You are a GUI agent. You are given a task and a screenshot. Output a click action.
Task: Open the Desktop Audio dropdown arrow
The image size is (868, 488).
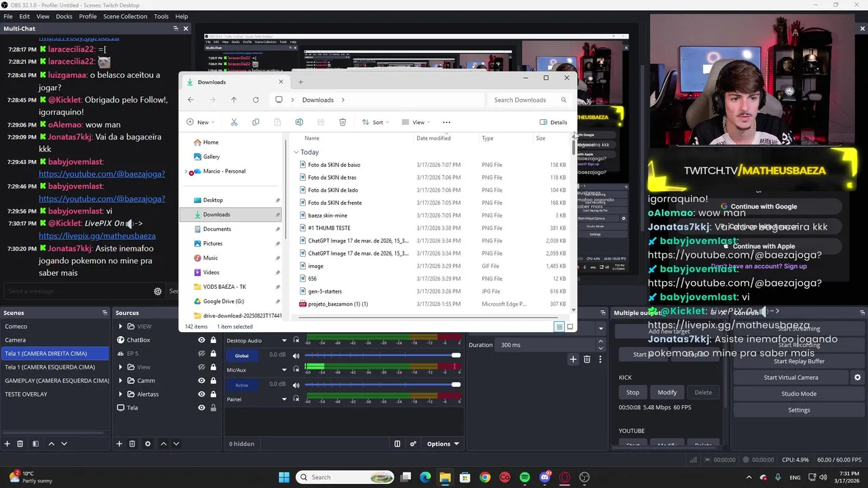pyautogui.click(x=284, y=340)
